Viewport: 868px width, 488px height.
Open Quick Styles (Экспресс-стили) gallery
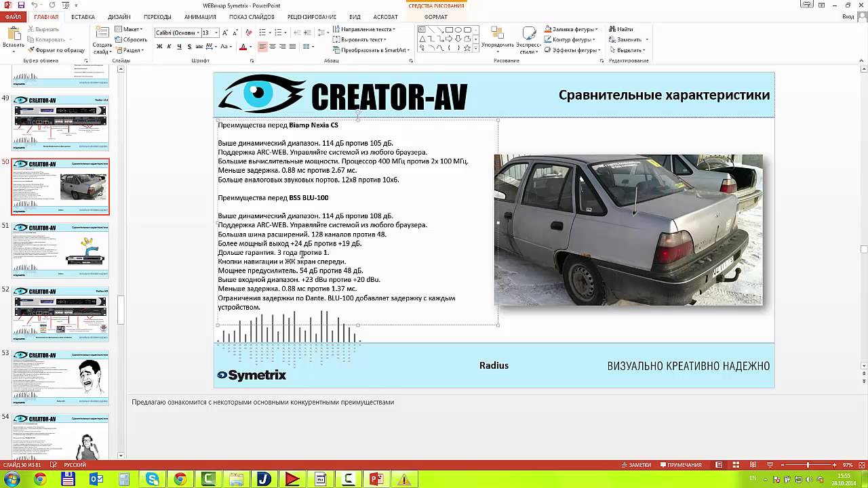[528, 40]
